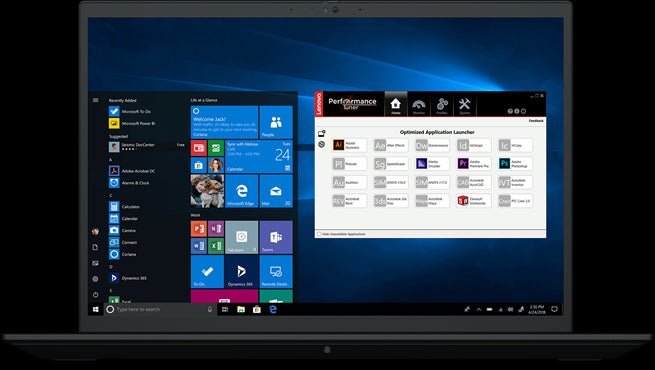
Task: Open Calculator from the Start app list
Action: [125, 207]
